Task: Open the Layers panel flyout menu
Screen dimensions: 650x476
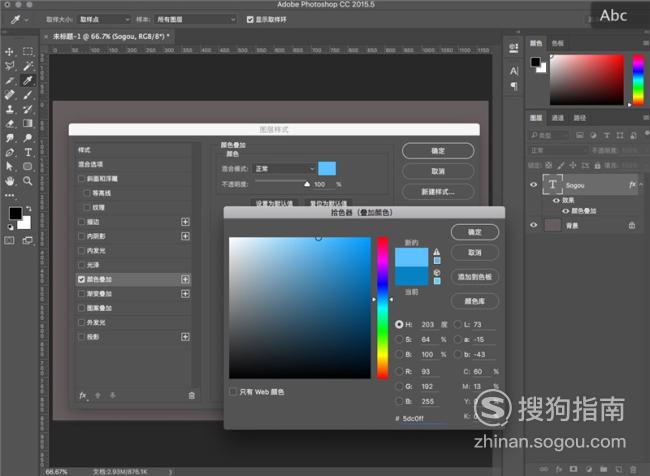Action: (645, 118)
